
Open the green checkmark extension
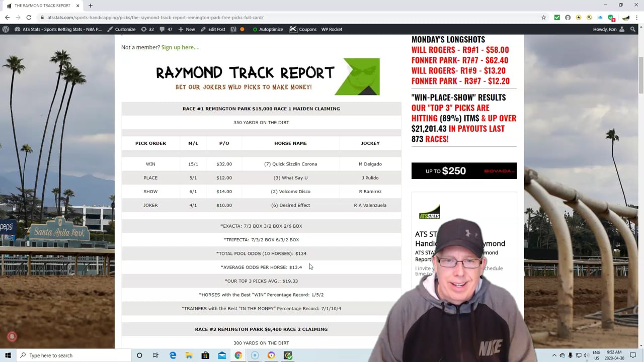click(x=557, y=17)
